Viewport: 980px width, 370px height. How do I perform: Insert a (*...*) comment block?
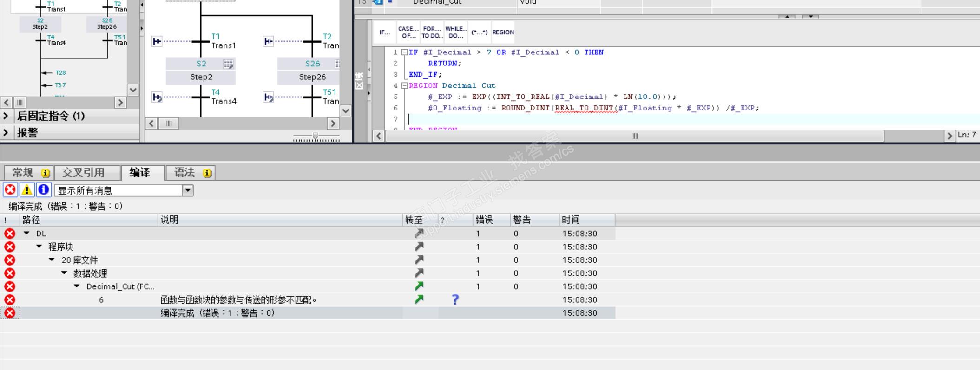pyautogui.click(x=480, y=32)
